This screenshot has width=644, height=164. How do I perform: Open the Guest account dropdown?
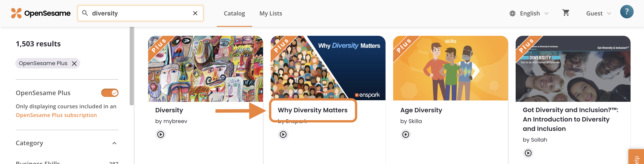coord(598,13)
